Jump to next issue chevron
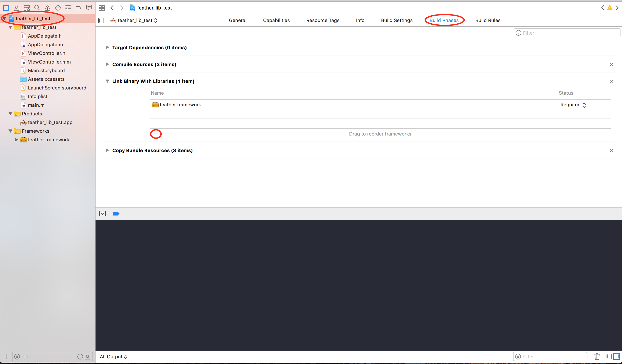Viewport: 622px width, 364px height. click(617, 8)
